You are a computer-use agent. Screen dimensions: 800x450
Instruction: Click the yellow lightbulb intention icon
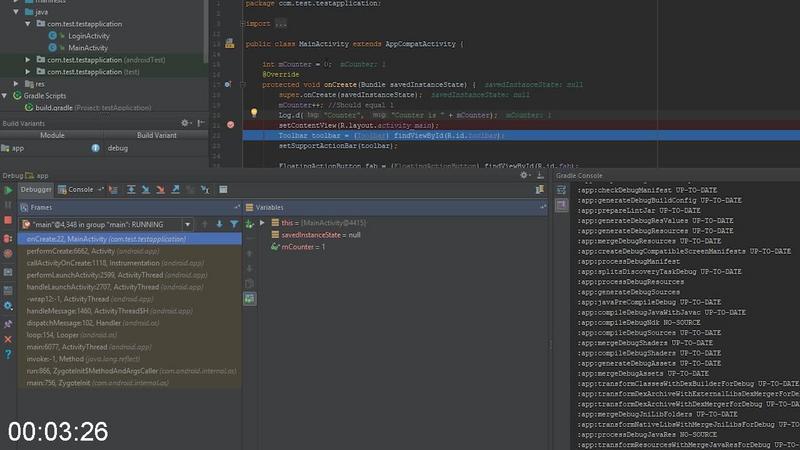(254, 113)
